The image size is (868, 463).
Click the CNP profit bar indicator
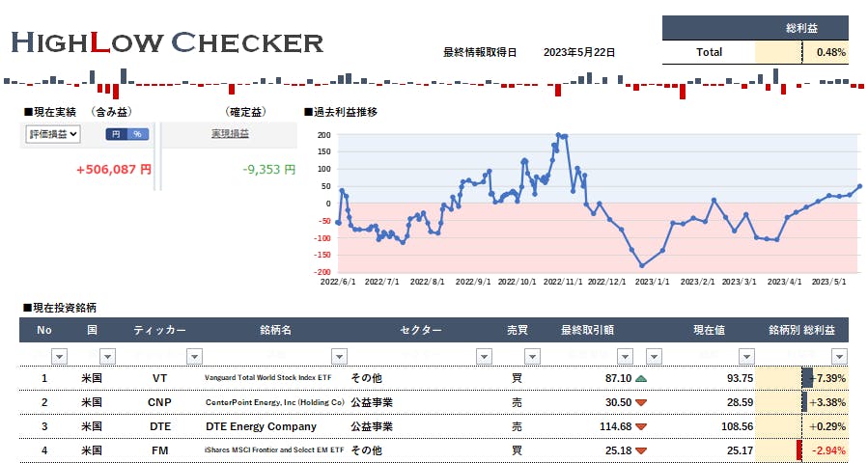click(804, 402)
